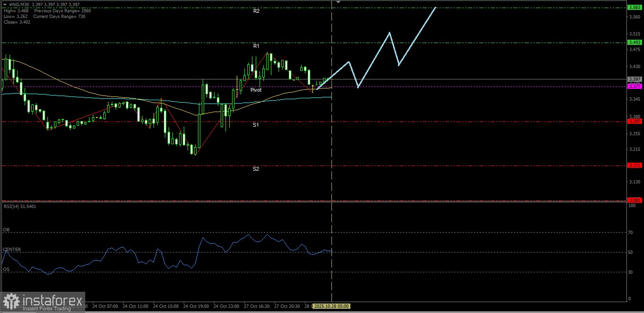Click the highlighted 2025.10.28 05:00 date label
Screen dimensions: 644x313
[332, 306]
